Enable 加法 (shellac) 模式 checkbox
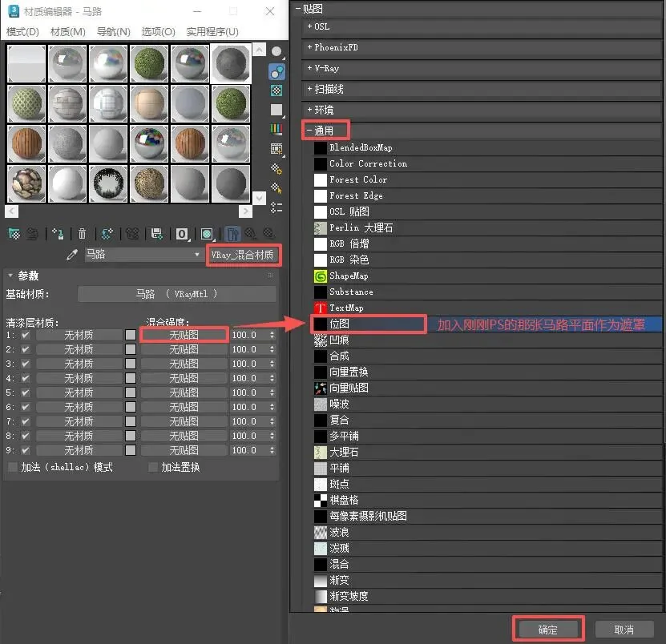This screenshot has height=644, width=666. click(x=13, y=468)
